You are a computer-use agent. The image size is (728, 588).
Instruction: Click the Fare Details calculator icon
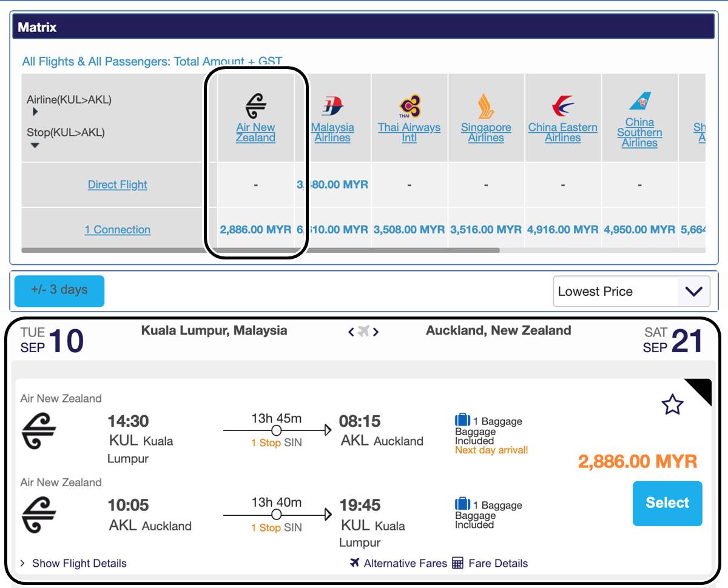click(x=458, y=563)
